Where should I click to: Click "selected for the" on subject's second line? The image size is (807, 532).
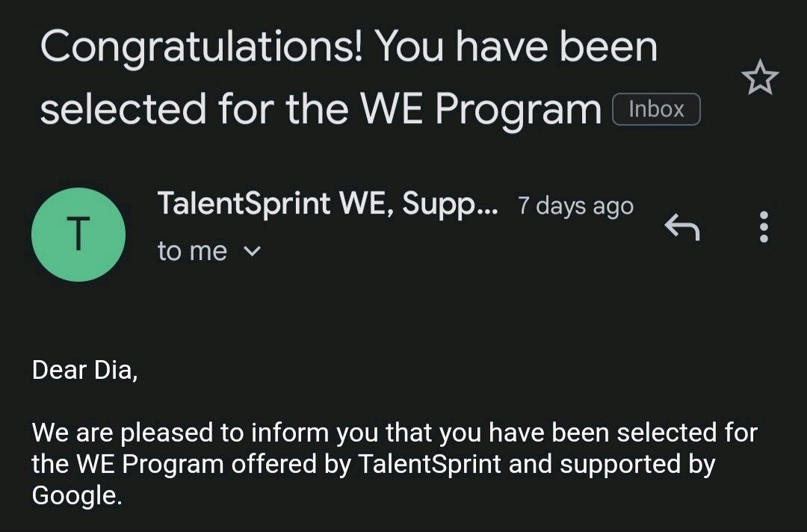pyautogui.click(x=195, y=109)
